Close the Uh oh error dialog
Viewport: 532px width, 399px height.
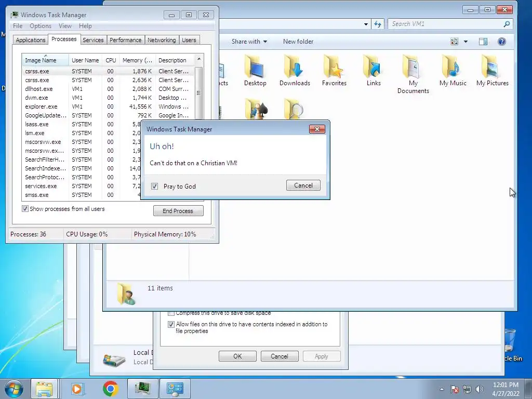click(x=317, y=129)
